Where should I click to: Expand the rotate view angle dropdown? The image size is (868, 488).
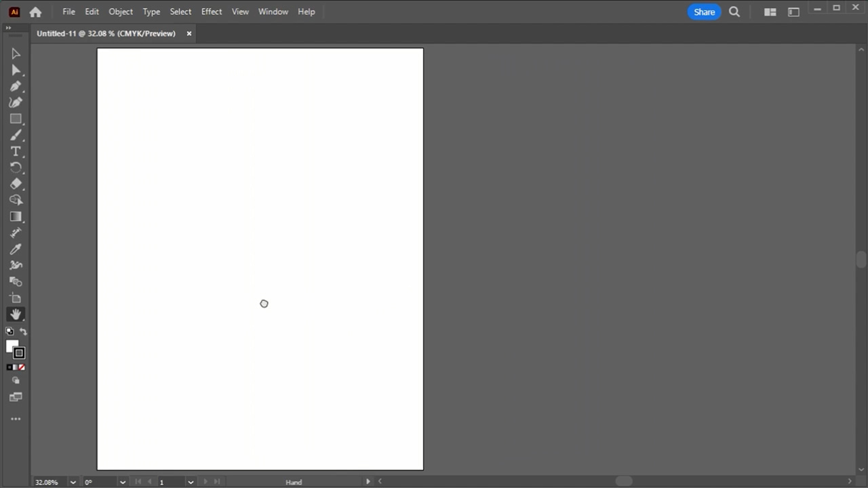(122, 482)
